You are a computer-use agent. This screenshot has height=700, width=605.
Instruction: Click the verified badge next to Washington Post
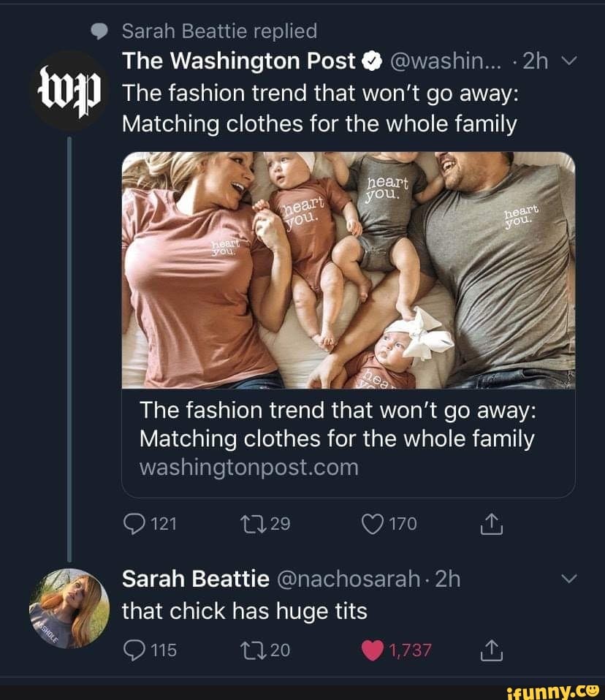click(x=370, y=62)
